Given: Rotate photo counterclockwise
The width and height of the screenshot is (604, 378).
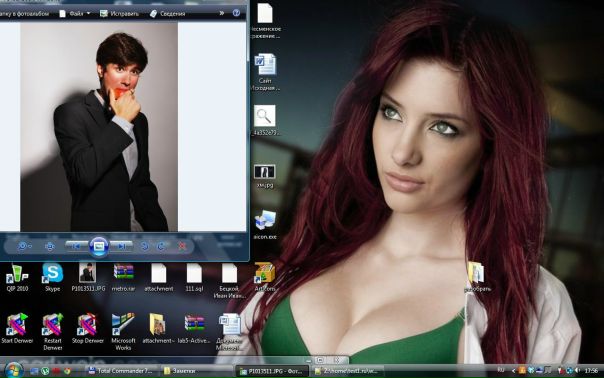Looking at the screenshot, I should (145, 246).
